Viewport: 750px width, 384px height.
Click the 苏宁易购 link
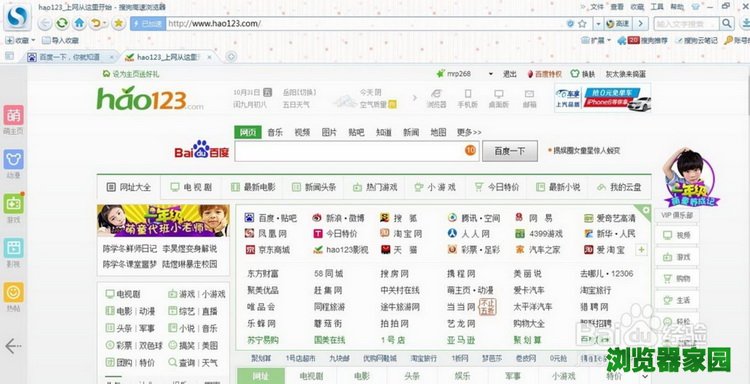click(x=263, y=340)
